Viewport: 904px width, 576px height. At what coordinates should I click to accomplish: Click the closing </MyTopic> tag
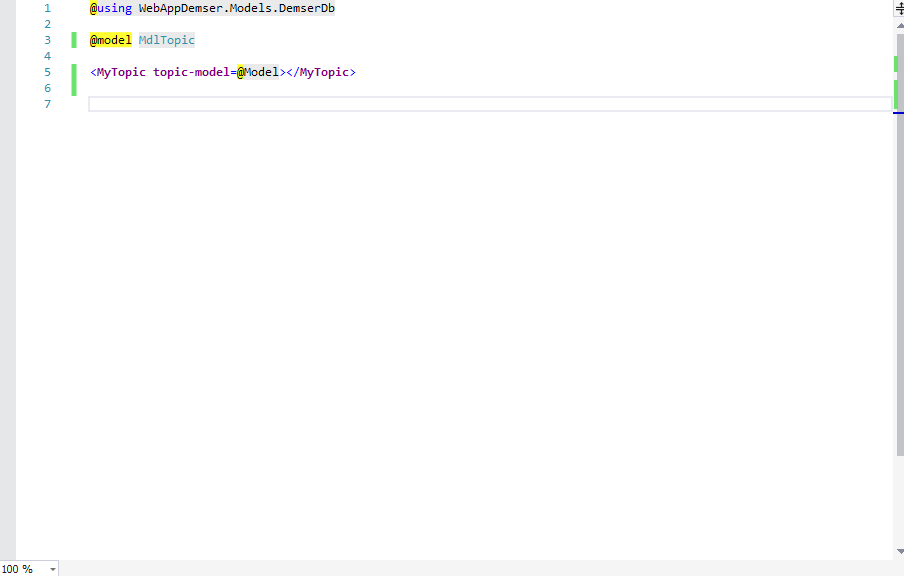pos(321,72)
